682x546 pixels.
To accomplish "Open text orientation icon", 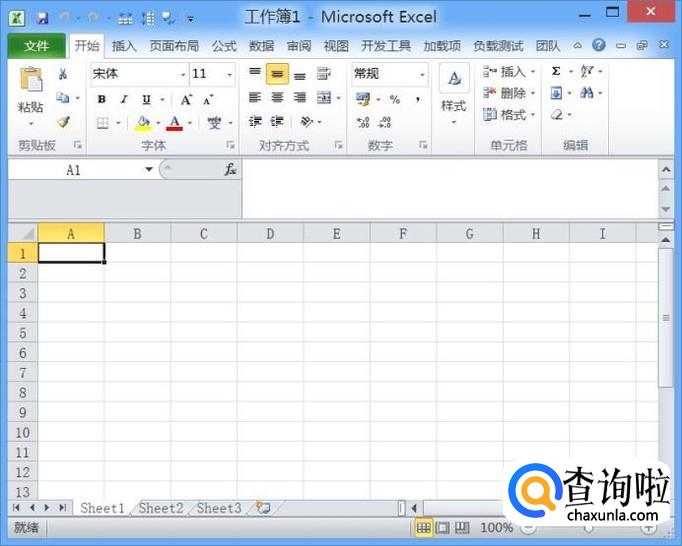I will [x=307, y=121].
